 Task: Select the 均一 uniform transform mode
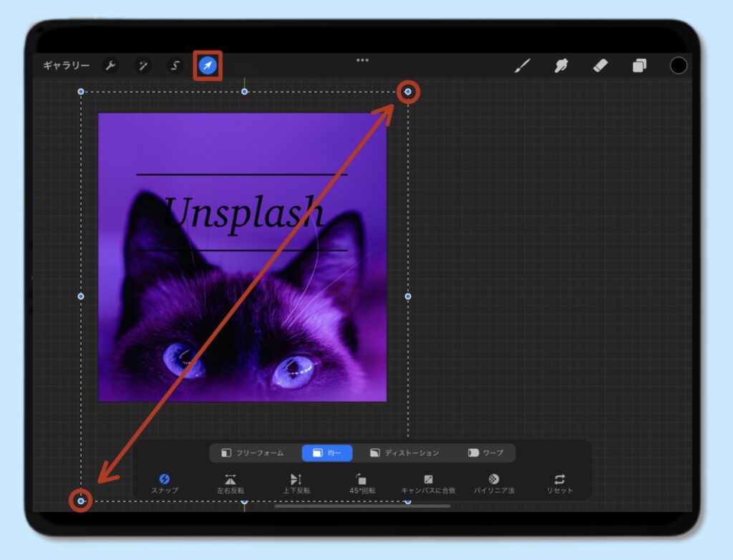pyautogui.click(x=327, y=453)
